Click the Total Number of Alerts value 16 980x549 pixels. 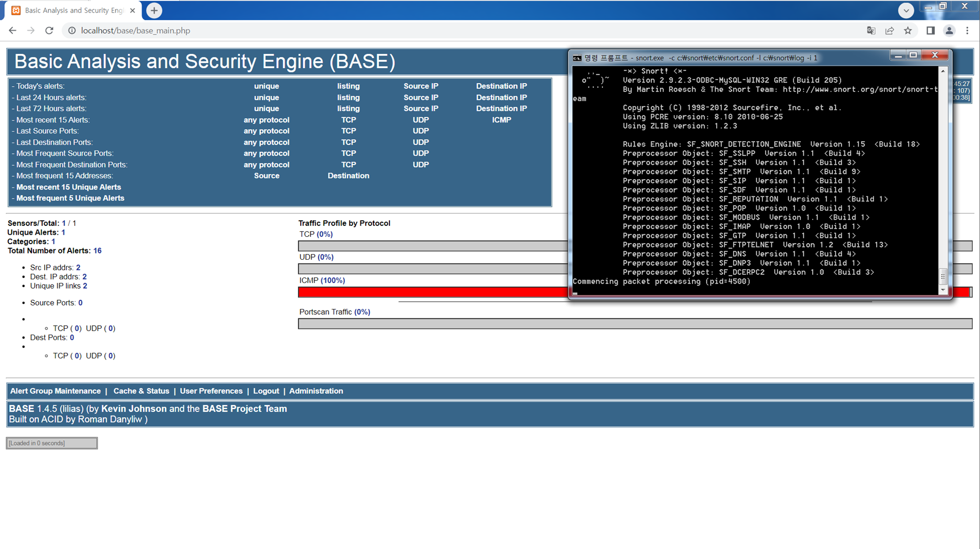[97, 251]
